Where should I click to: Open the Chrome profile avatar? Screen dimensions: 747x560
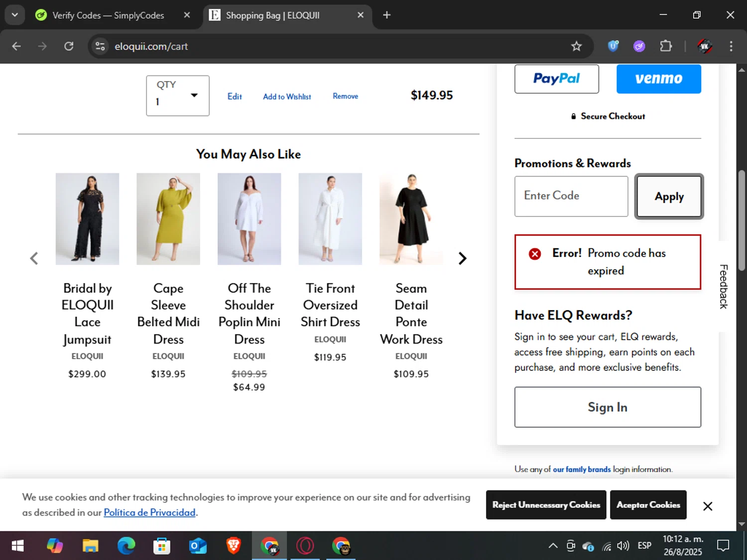tap(704, 46)
